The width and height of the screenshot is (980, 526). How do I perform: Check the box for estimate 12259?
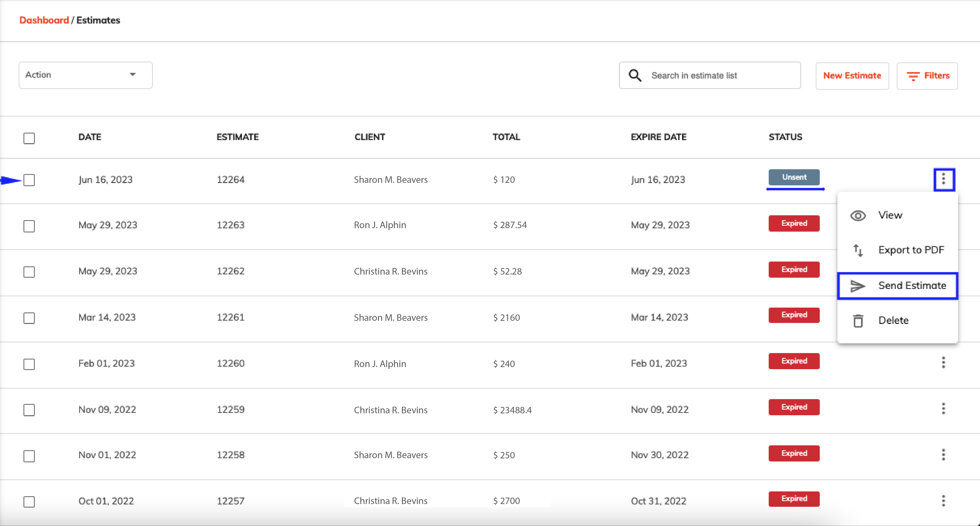tap(29, 410)
